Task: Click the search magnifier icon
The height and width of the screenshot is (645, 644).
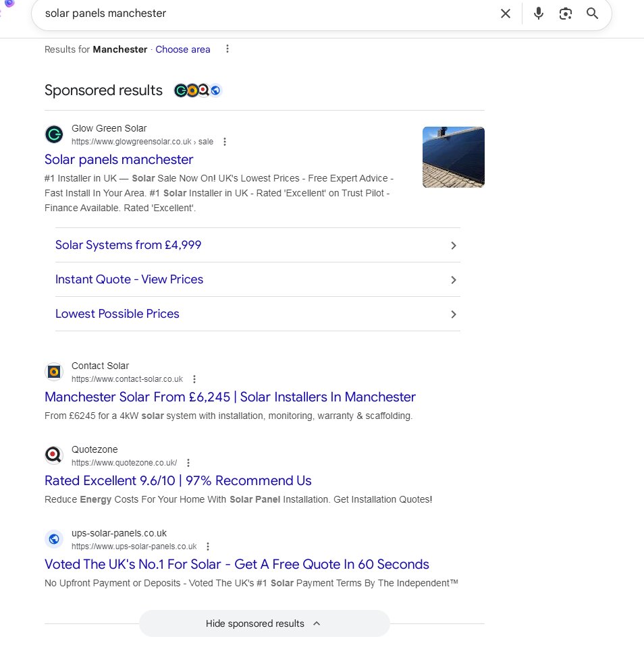Action: (x=593, y=13)
